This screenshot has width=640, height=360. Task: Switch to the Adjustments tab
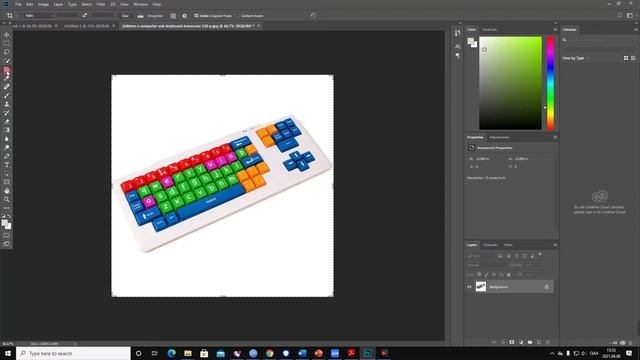(x=499, y=138)
